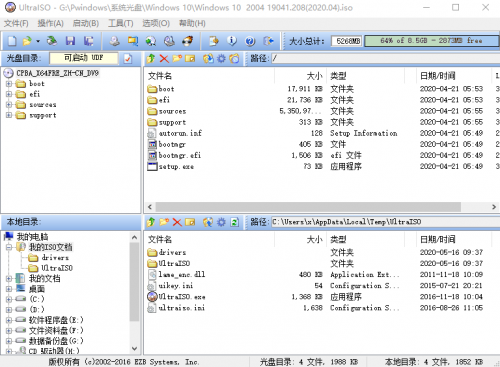Click the Save As toolbar icon

coord(88,41)
